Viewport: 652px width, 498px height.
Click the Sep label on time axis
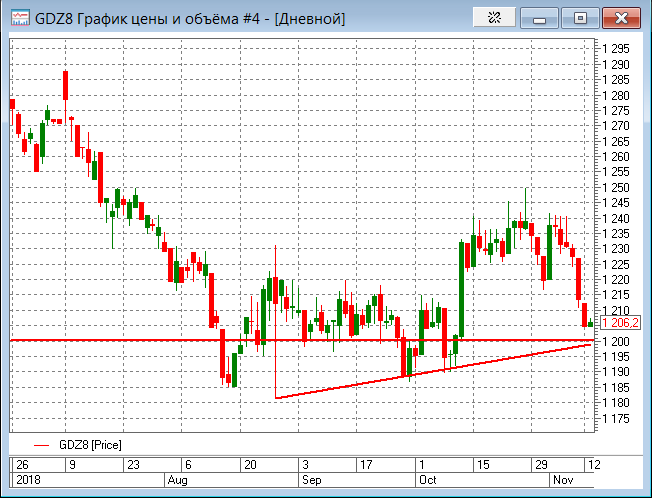click(314, 481)
